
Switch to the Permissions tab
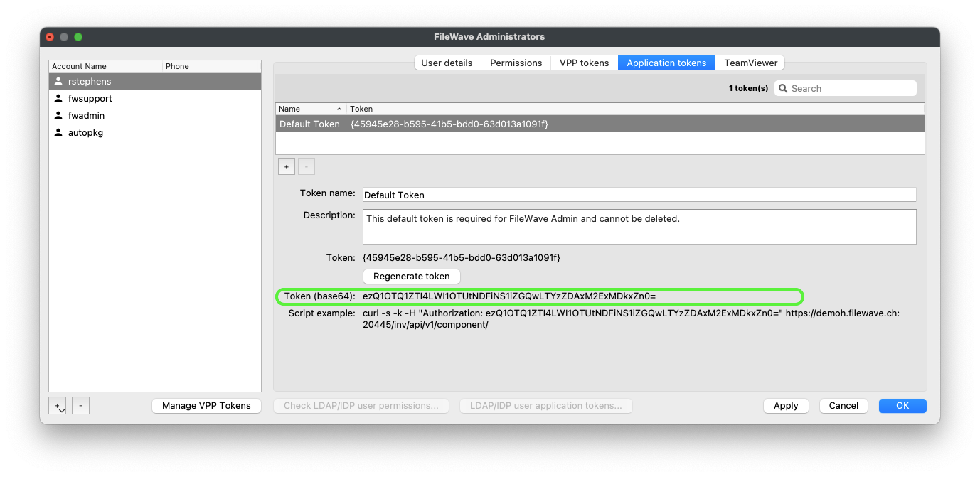(516, 63)
